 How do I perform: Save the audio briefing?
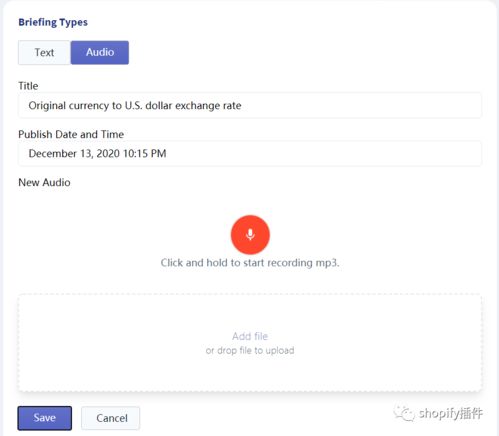[45, 418]
